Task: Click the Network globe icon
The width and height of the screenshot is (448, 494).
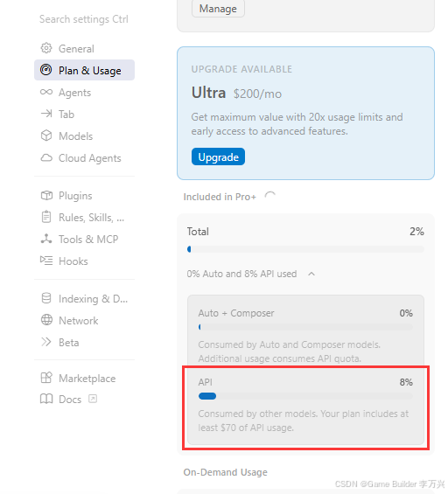Action: pos(46,320)
